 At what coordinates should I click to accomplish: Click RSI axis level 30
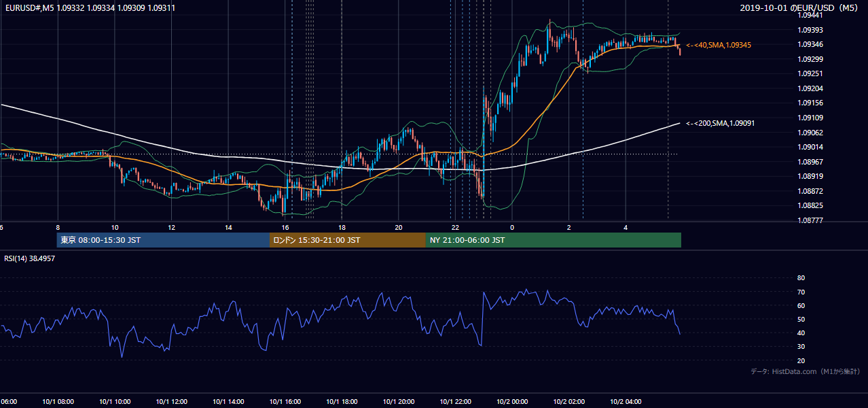801,347
